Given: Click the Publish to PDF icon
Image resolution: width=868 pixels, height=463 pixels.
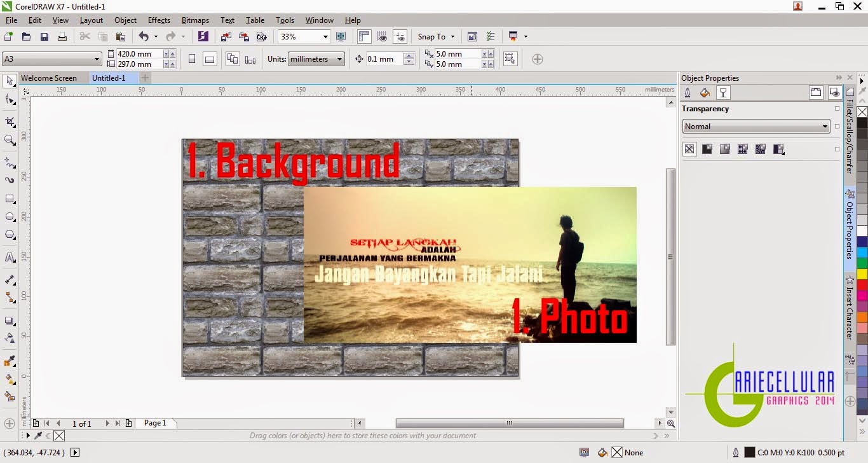Looking at the screenshot, I should 261,37.
